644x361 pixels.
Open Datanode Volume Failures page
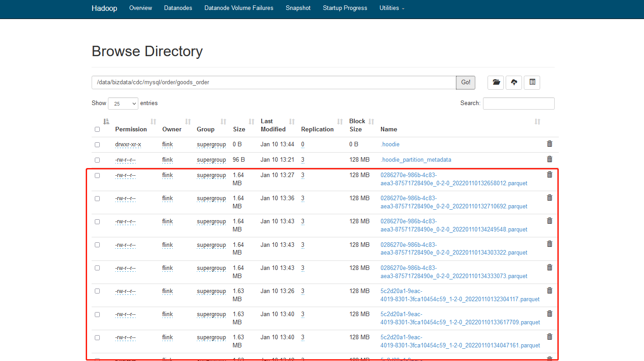click(x=239, y=8)
